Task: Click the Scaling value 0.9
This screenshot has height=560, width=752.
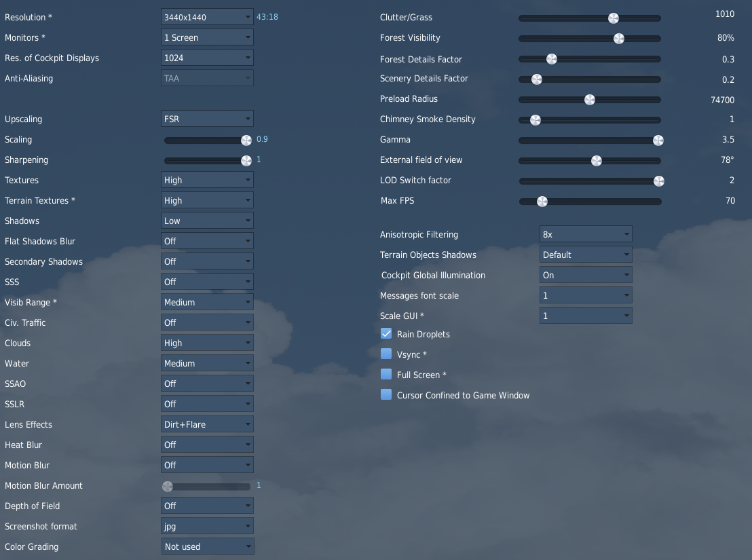Action: coord(263,139)
